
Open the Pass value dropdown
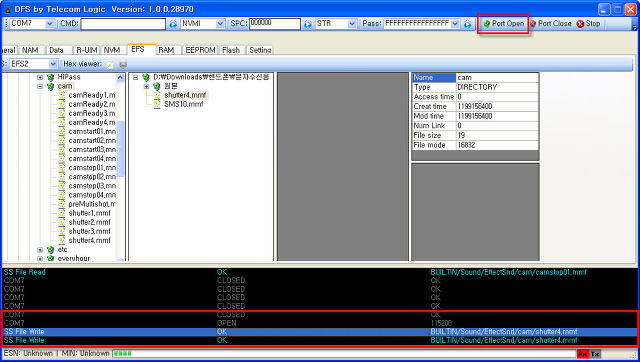tap(455, 24)
